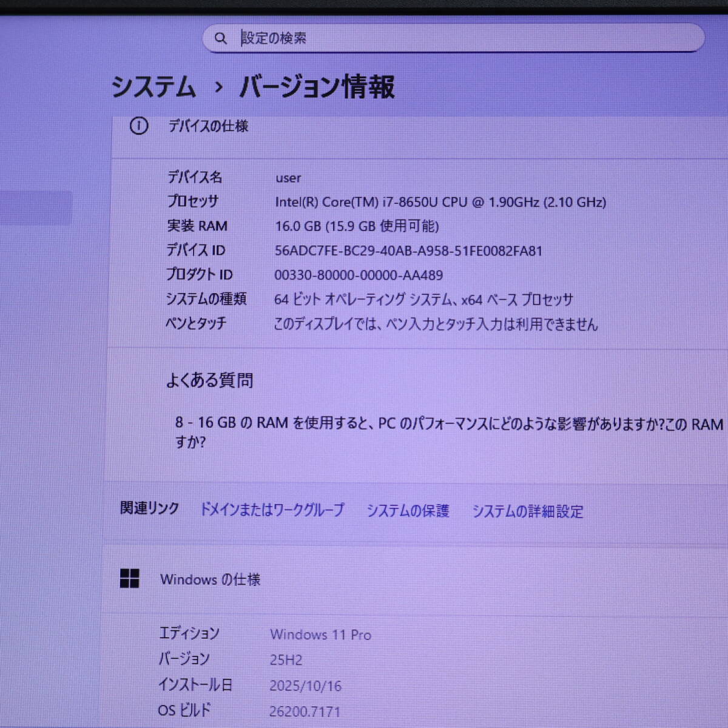Click the システムの種類 label
728x728 pixels.
[x=206, y=298]
